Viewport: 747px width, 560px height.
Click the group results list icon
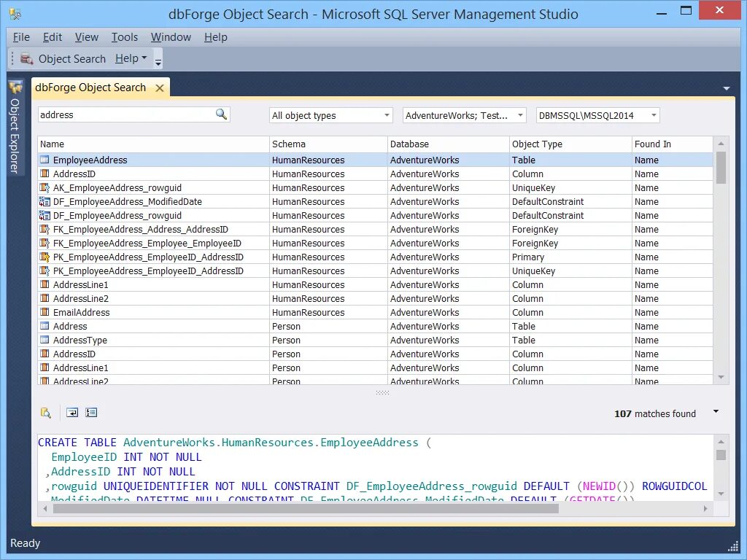(91, 413)
